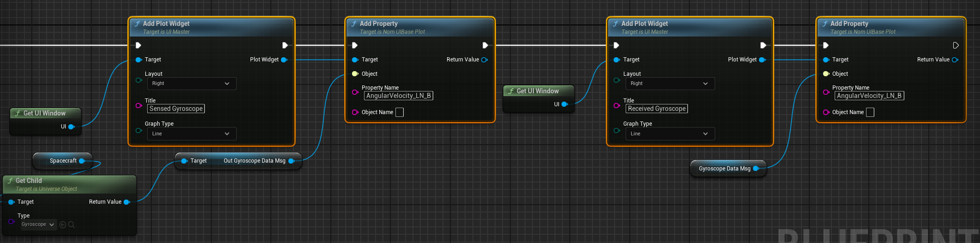The width and height of the screenshot is (980, 243).
Task: Click Property Name field in leftmost Add Property
Action: coord(398,96)
